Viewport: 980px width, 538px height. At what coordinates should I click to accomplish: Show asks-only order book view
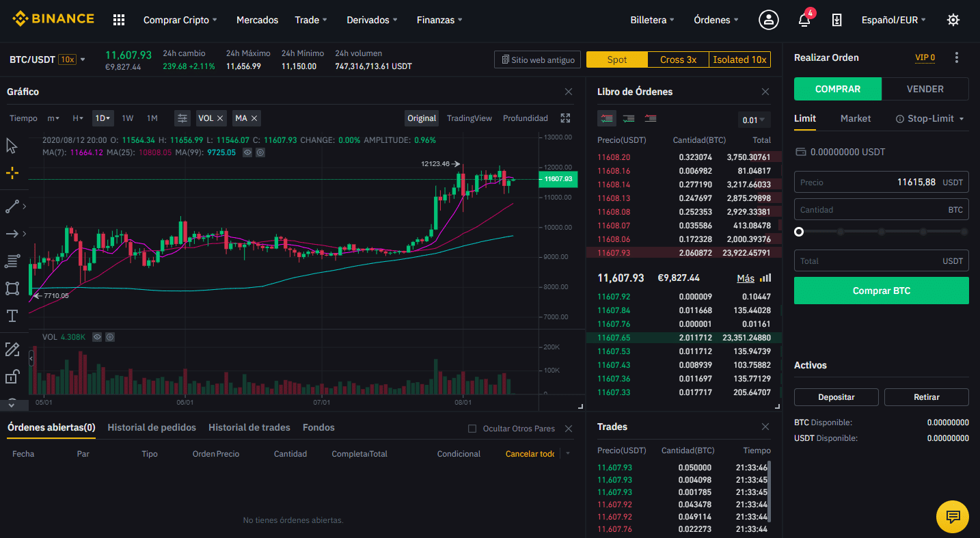[651, 118]
